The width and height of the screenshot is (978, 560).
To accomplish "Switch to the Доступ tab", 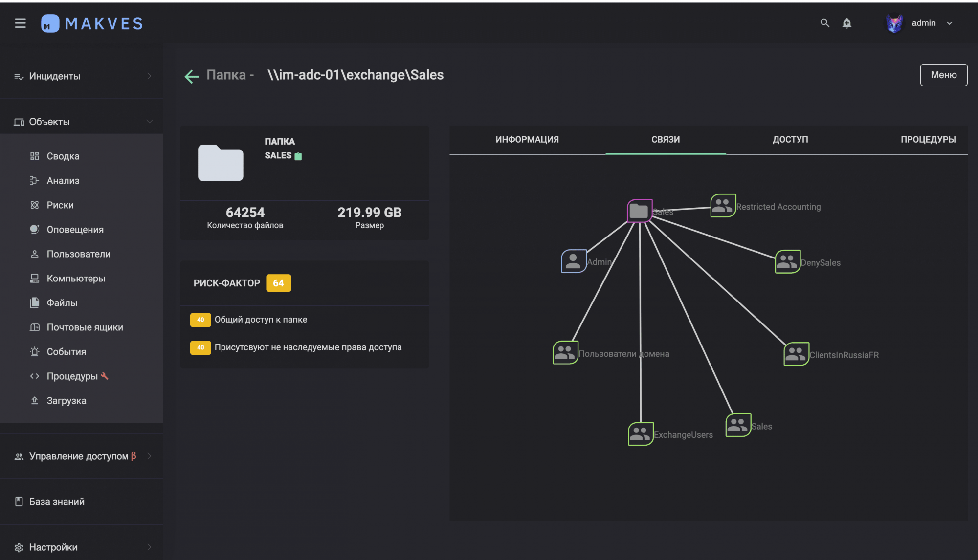I will [x=790, y=140].
